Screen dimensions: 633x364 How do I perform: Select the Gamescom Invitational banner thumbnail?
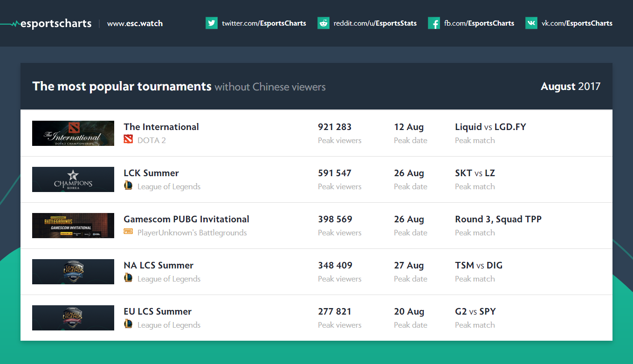[x=73, y=226]
